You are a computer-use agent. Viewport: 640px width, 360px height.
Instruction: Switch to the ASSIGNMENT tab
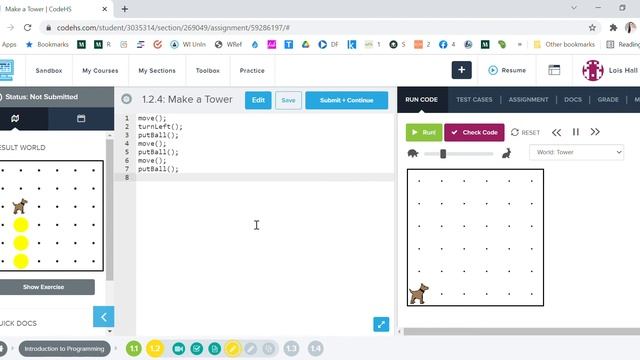tap(528, 100)
